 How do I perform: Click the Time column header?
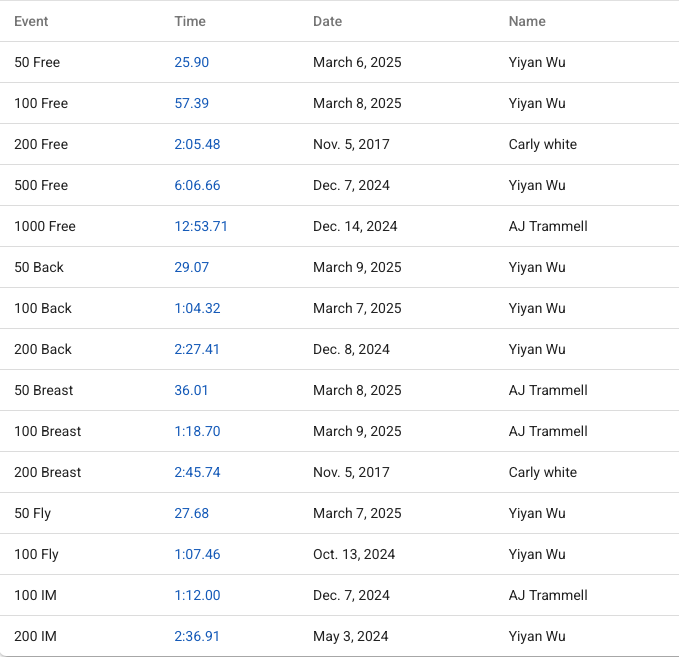pyautogui.click(x=190, y=21)
